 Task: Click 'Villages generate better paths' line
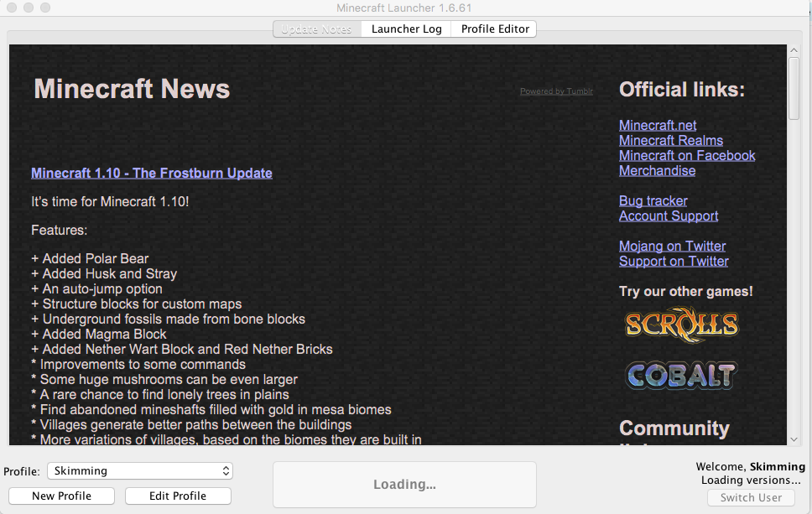pos(191,424)
